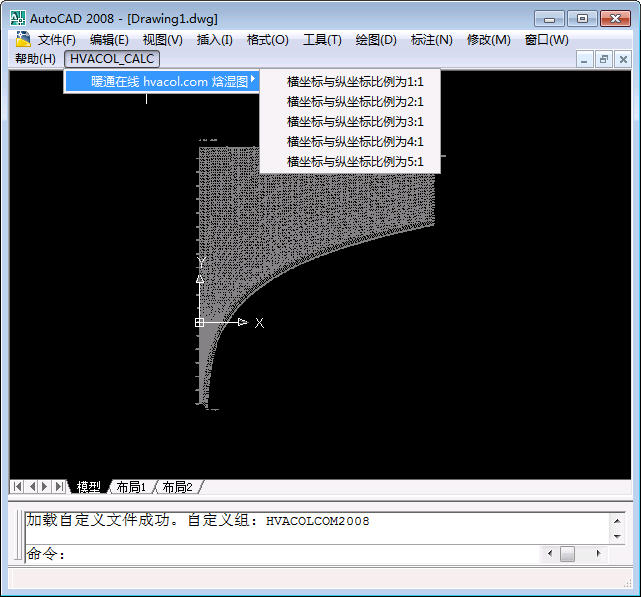
Task: Open the 窗口(W) menu
Action: click(x=546, y=40)
